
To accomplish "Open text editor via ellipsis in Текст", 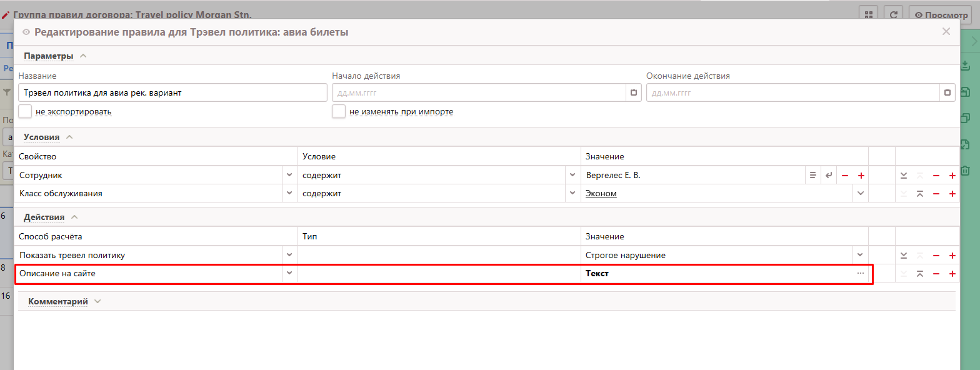I will point(861,274).
